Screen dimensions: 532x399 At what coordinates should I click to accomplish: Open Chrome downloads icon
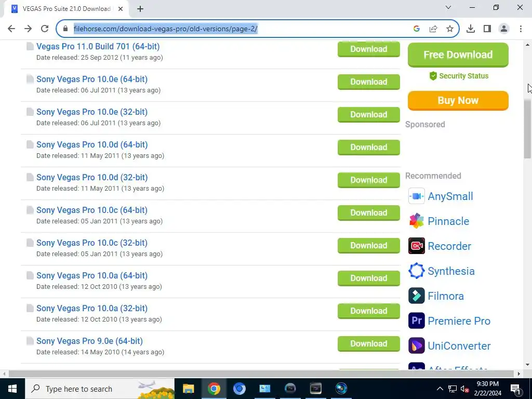tap(471, 29)
